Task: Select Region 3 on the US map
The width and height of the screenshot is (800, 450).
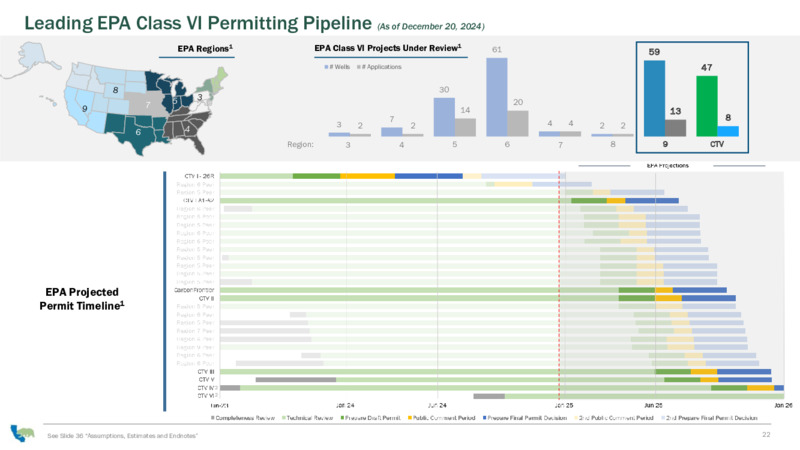Action: click(201, 97)
